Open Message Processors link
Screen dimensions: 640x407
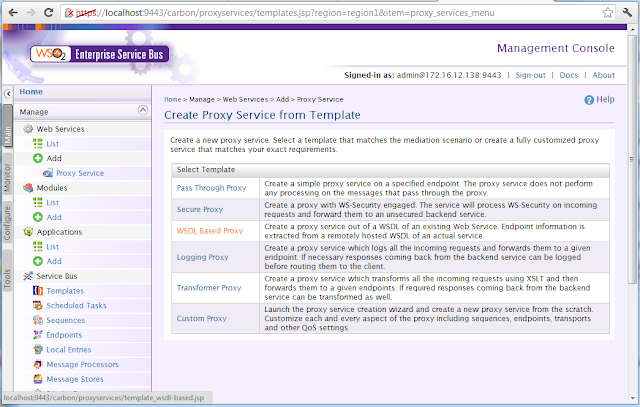(82, 364)
